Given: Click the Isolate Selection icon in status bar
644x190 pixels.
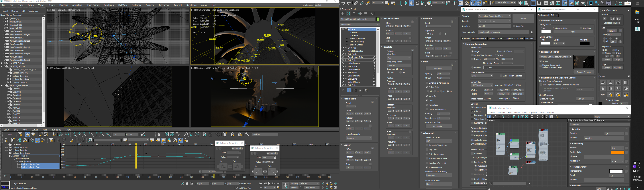Looking at the screenshot, I should pyautogui.click(x=182, y=183).
